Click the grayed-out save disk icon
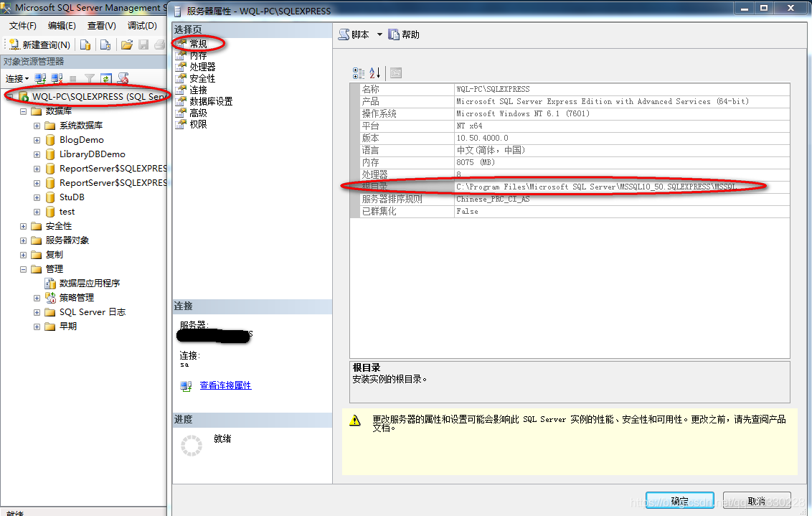 (143, 45)
